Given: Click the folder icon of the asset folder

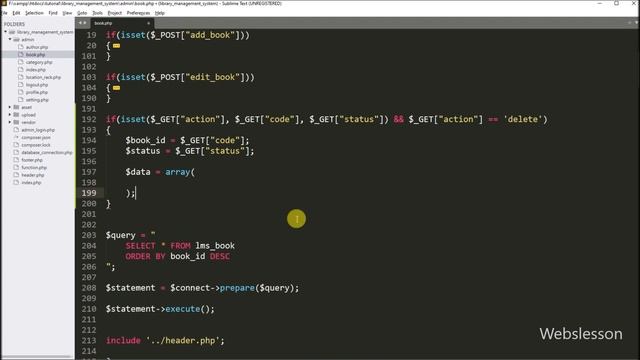Looking at the screenshot, I should tap(16, 107).
